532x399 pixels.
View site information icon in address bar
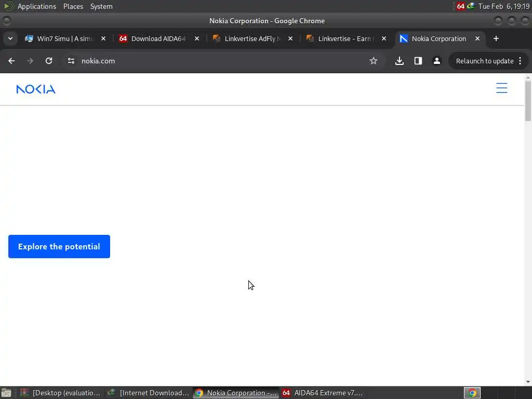click(71, 61)
